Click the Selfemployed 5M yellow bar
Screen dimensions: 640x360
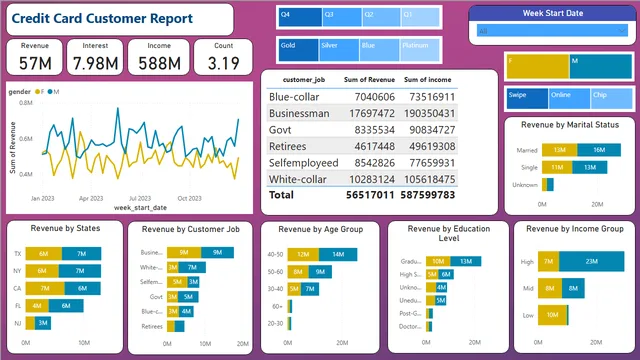point(178,282)
